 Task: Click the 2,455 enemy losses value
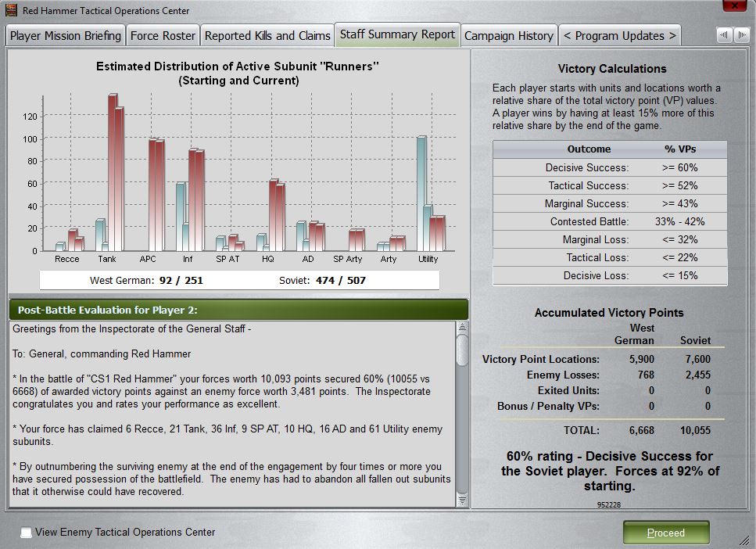click(697, 375)
